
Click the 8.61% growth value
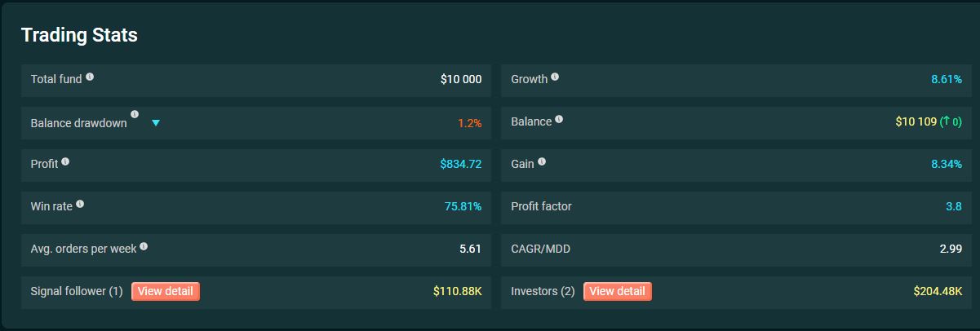pos(946,80)
